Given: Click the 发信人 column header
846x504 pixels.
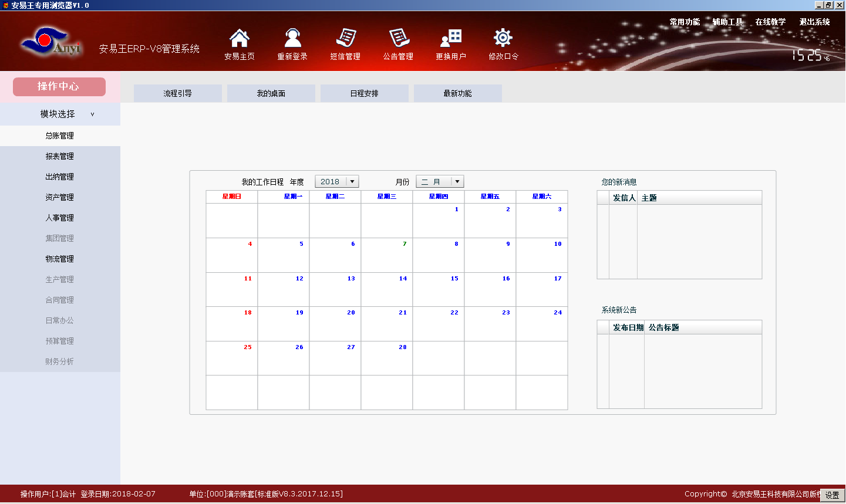Looking at the screenshot, I should 623,198.
